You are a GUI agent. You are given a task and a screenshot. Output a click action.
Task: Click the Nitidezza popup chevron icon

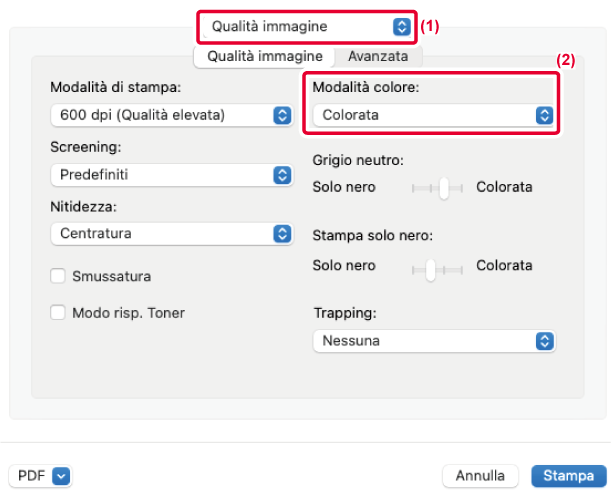click(281, 234)
